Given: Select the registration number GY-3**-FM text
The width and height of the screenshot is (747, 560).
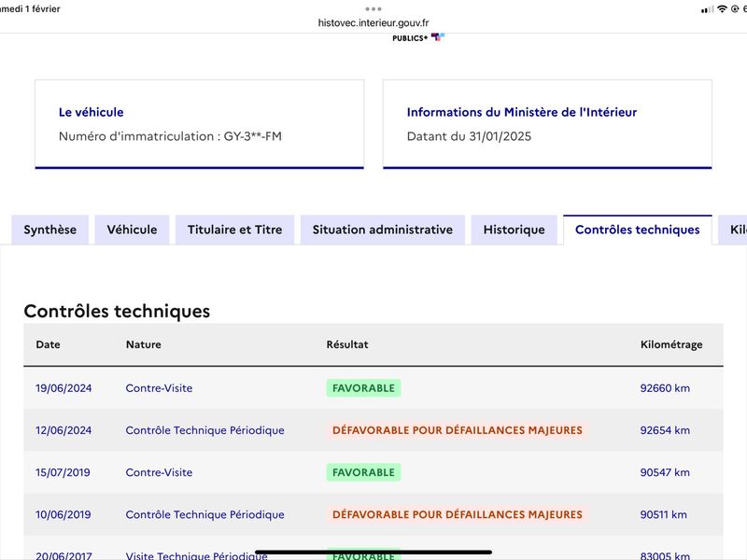Looking at the screenshot, I should coord(253,136).
